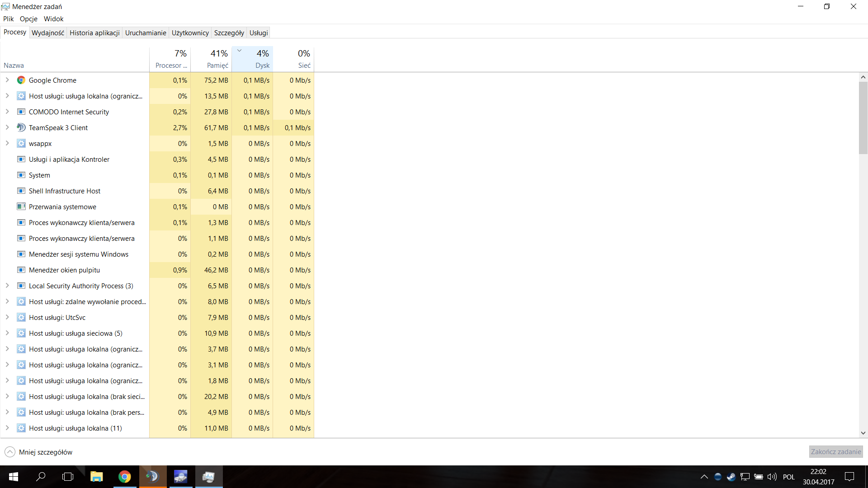Image resolution: width=868 pixels, height=488 pixels.
Task: Open the Steam tray icon
Action: tap(731, 477)
